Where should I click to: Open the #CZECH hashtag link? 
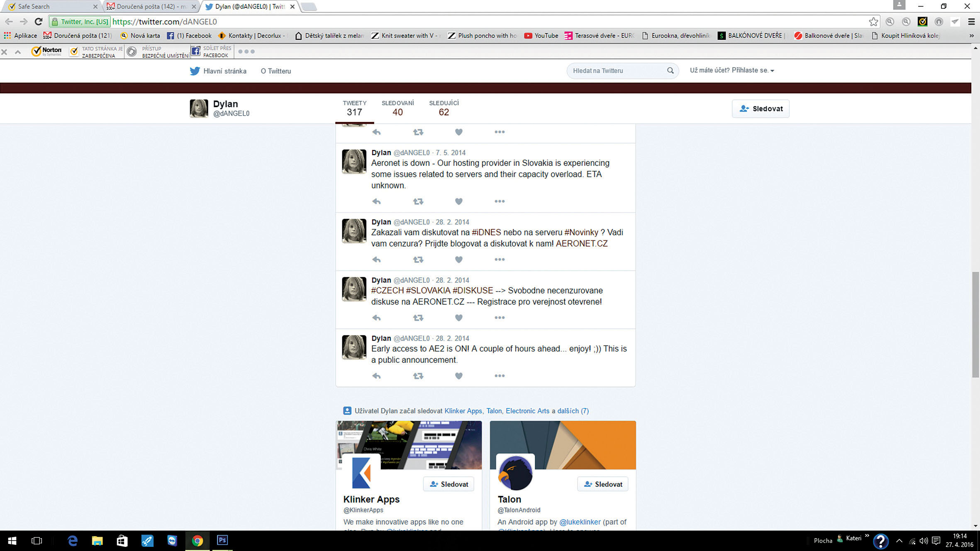coord(388,291)
